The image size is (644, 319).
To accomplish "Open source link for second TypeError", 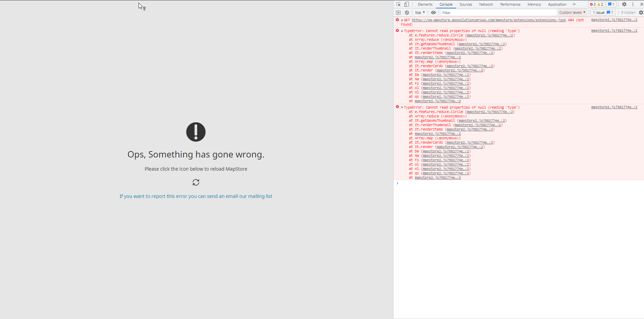I will click(614, 107).
